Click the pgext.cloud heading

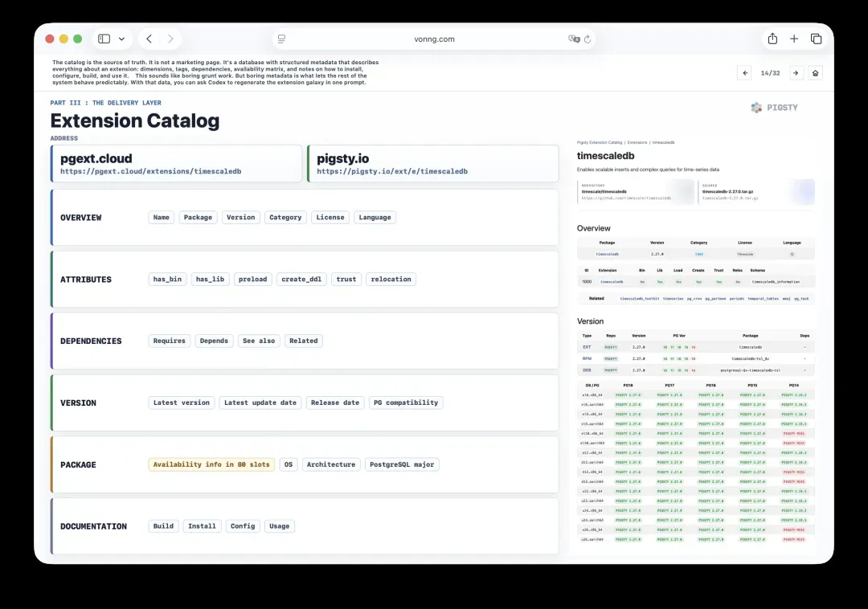tap(96, 158)
